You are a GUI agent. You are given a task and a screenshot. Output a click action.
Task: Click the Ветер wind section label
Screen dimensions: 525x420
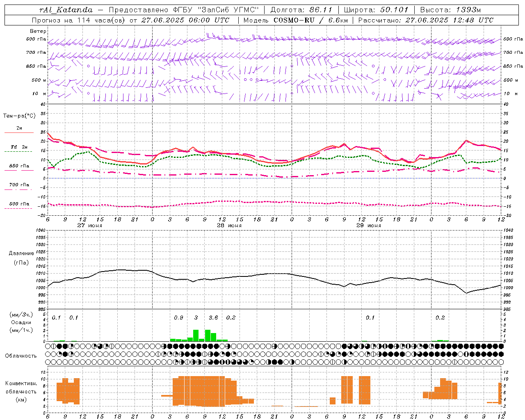click(x=38, y=31)
